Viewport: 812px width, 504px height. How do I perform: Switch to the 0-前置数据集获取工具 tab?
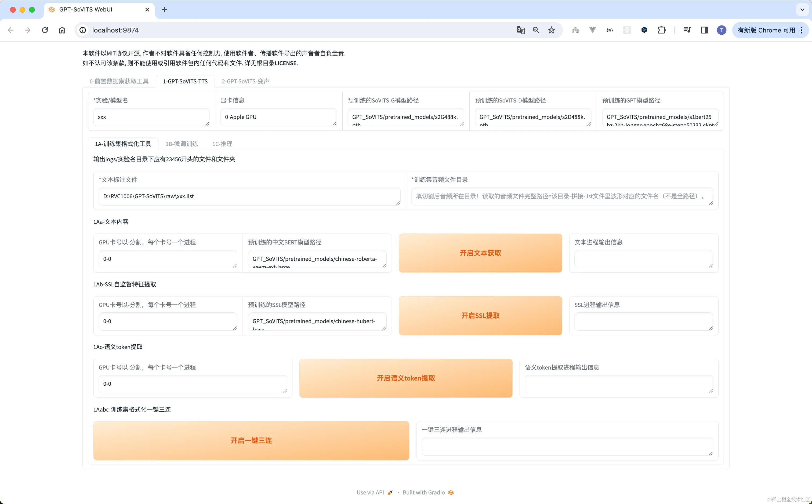click(x=119, y=81)
